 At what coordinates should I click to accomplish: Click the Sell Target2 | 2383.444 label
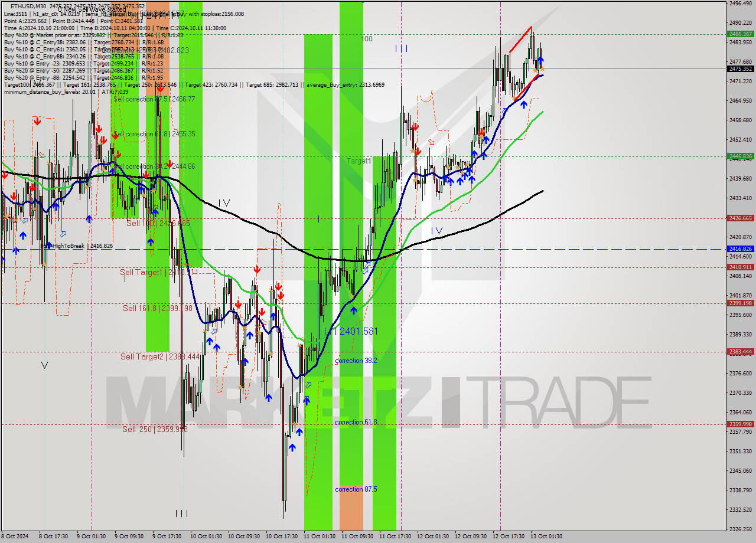click(159, 356)
